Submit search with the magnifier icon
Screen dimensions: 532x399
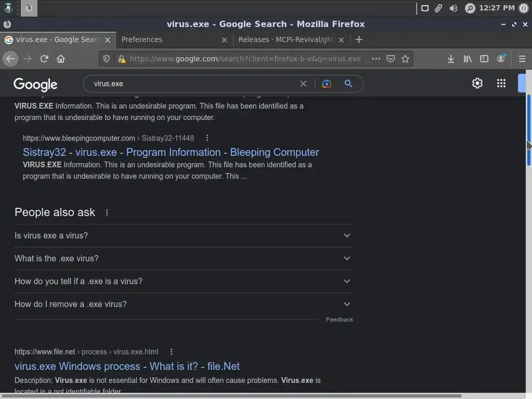(348, 84)
